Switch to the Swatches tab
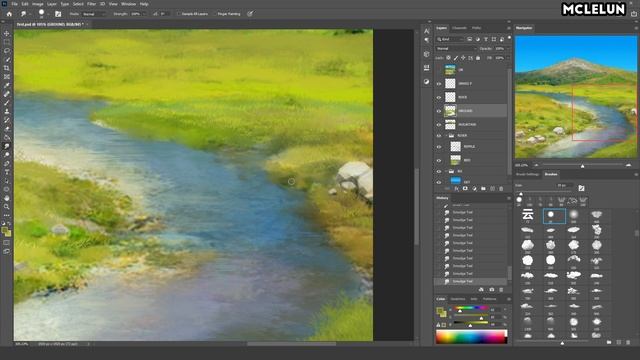The width and height of the screenshot is (640, 360). (458, 299)
